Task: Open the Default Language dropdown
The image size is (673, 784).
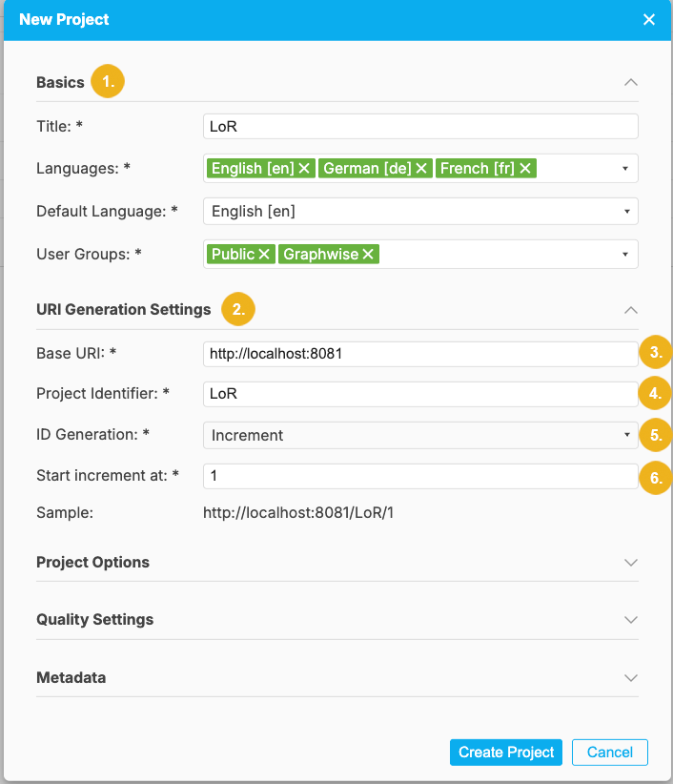Action: point(629,211)
